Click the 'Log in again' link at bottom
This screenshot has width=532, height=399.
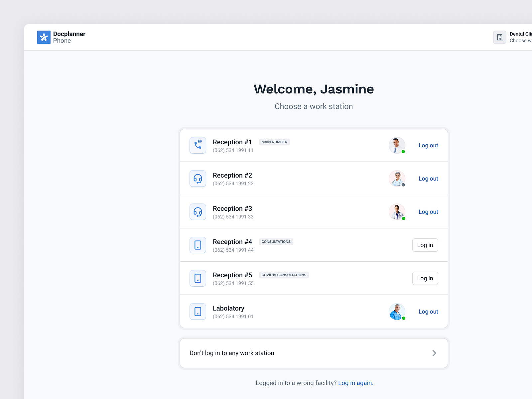(x=355, y=383)
